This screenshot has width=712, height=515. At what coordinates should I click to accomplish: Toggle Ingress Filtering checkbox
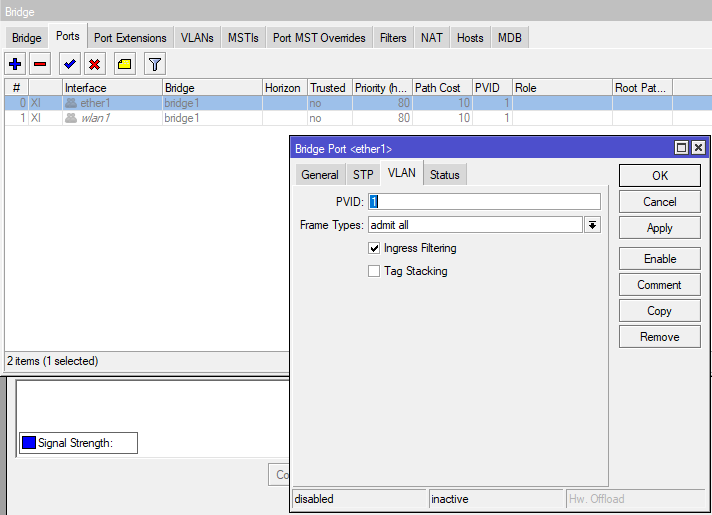374,248
